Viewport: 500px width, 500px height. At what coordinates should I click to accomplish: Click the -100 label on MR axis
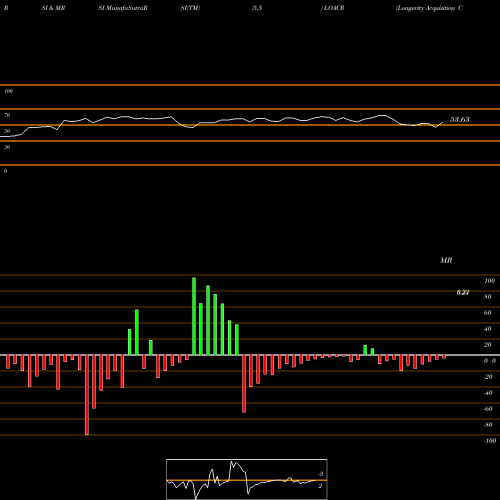coord(490,441)
